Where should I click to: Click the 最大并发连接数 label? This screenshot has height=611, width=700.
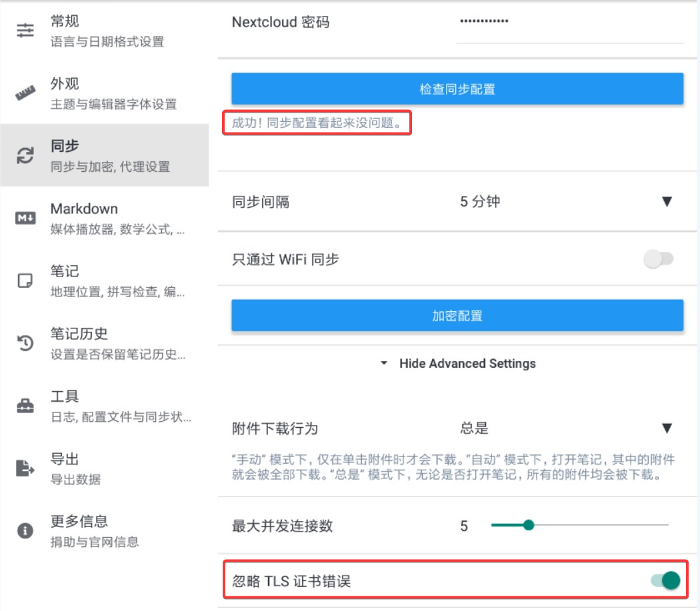(282, 526)
